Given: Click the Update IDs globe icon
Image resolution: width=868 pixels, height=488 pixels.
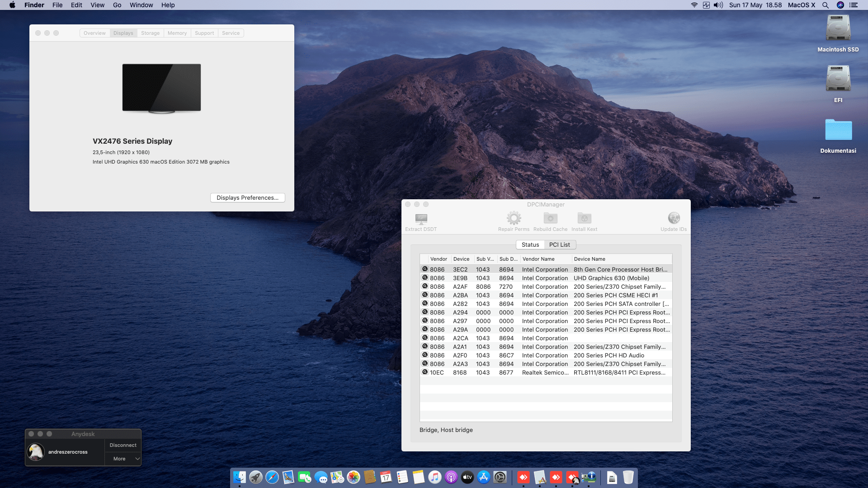Looking at the screenshot, I should tap(674, 219).
